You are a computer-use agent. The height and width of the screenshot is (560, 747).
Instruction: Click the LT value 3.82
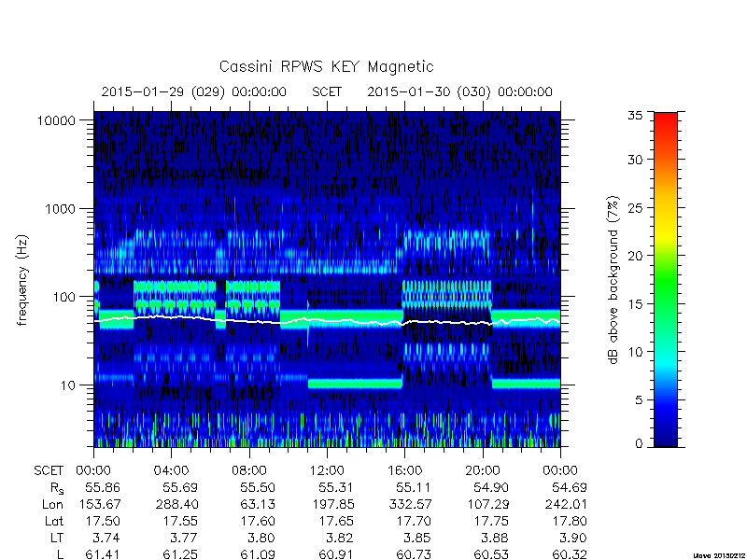point(339,538)
